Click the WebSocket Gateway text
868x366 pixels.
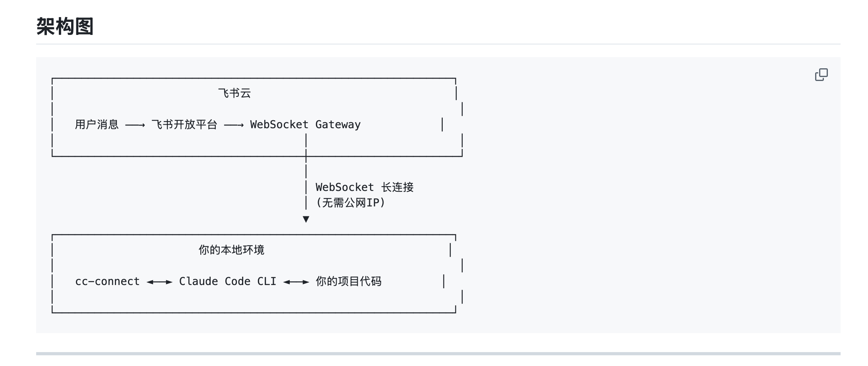[305, 125]
